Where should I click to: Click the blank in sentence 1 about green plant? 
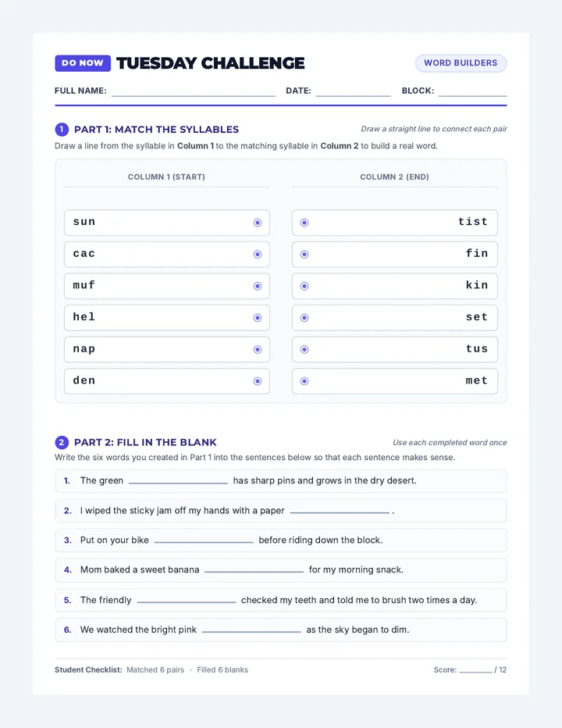tap(178, 481)
